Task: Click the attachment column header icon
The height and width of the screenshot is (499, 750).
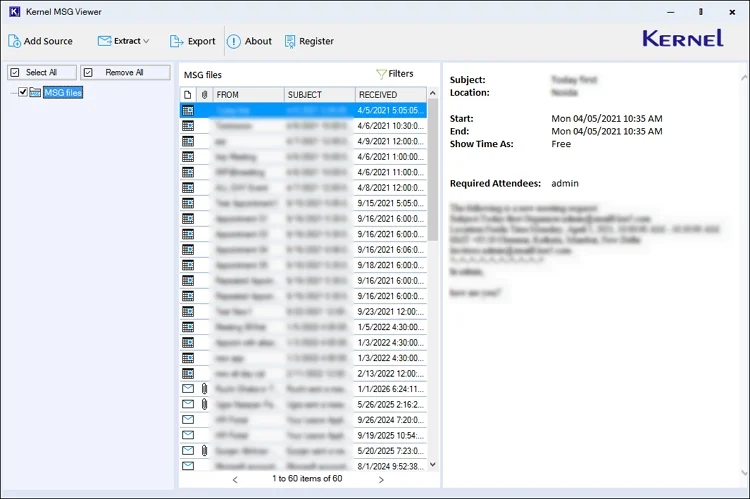Action: point(204,95)
